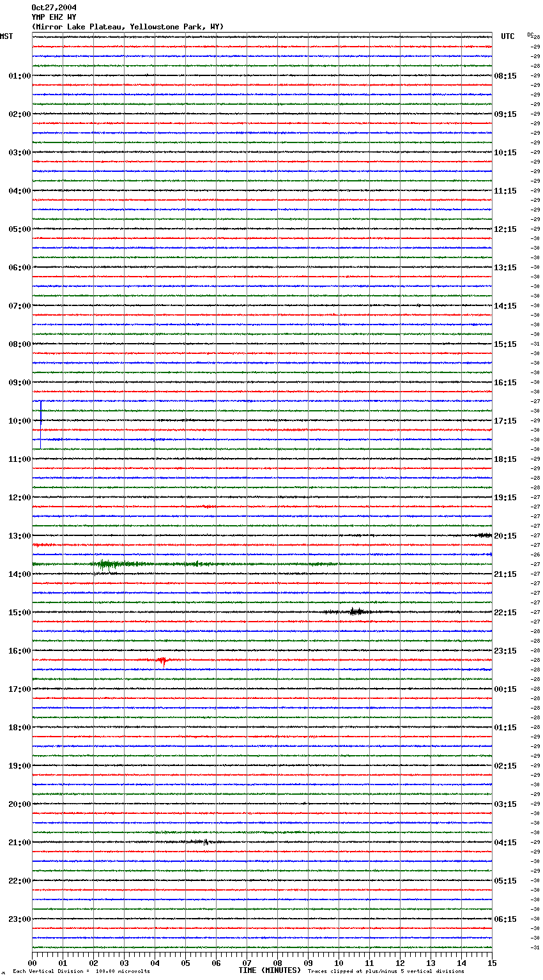
Task: Click the "23:00" MST hour label
Action: (20, 919)
